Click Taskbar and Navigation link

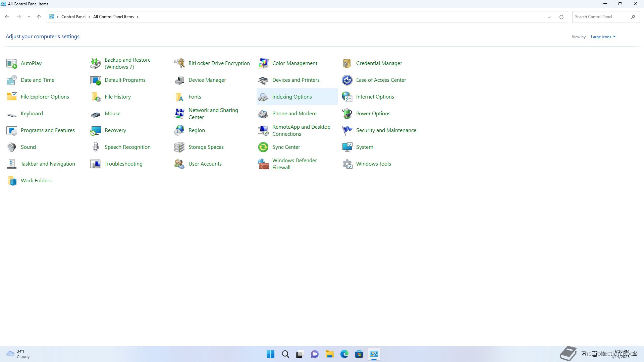[x=48, y=164]
